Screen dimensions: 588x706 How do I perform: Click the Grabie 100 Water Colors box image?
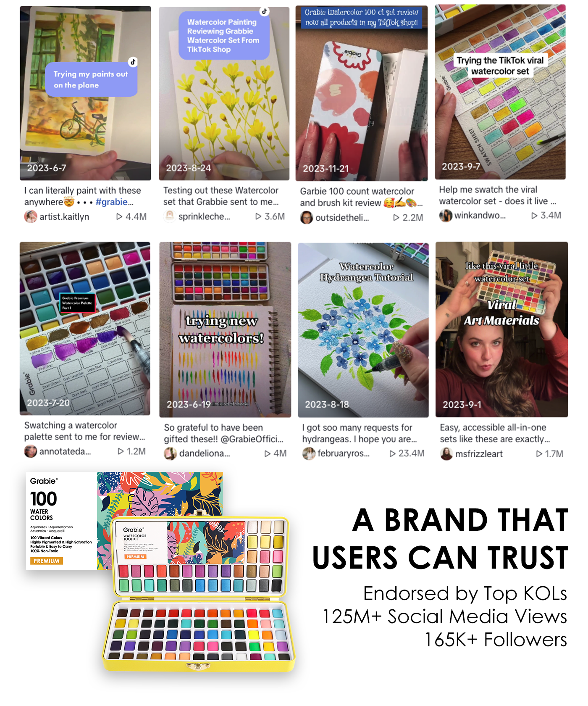pos(124,521)
